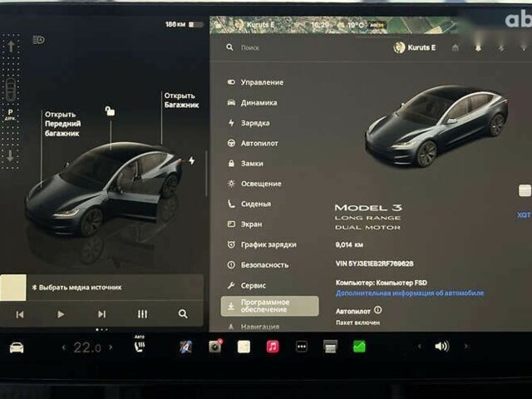Click the search magnifier icon beside Поиск
Screen dimensions: 532x399
click(x=229, y=47)
